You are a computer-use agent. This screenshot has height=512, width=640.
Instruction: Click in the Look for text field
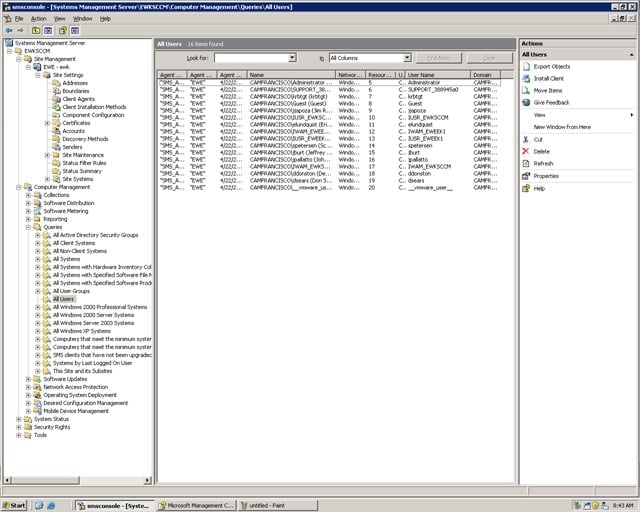(x=251, y=58)
